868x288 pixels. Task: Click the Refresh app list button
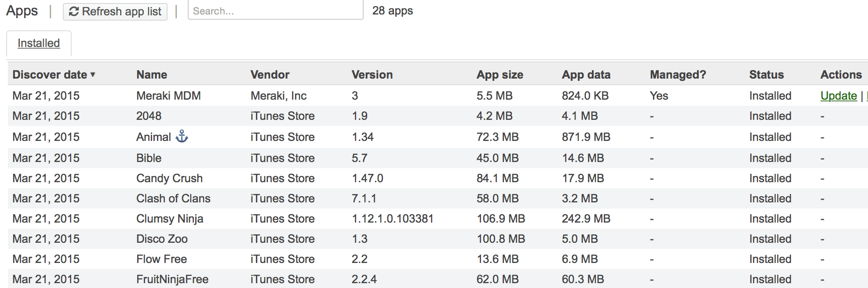[115, 11]
